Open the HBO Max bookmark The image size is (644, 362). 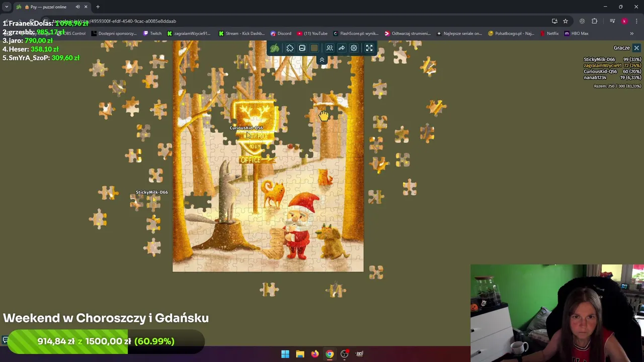pos(577,33)
